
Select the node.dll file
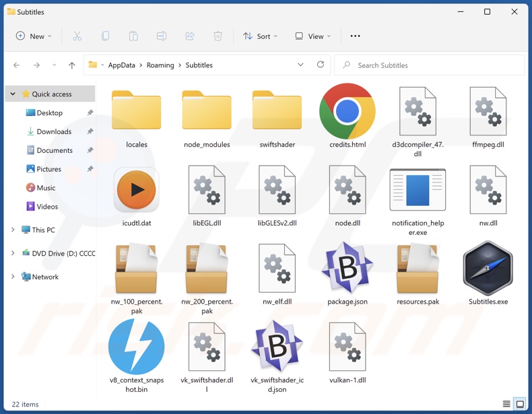pyautogui.click(x=347, y=196)
